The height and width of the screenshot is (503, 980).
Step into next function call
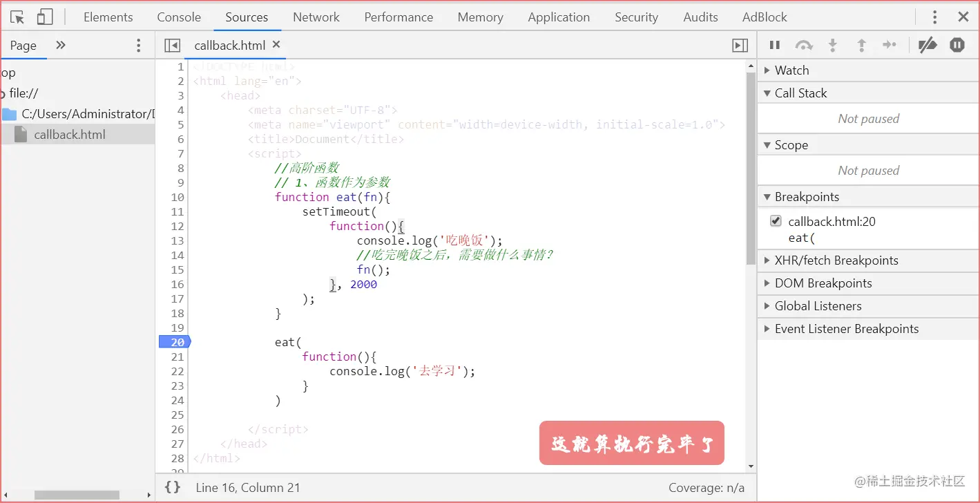[833, 46]
